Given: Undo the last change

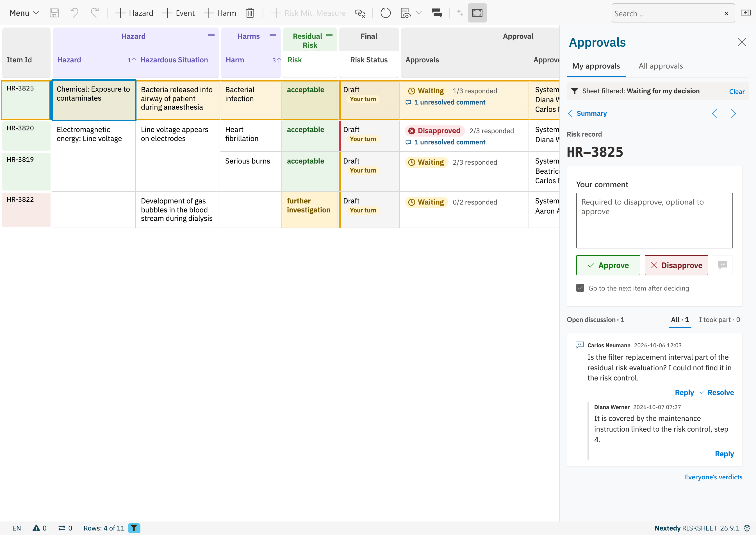Looking at the screenshot, I should (74, 13).
